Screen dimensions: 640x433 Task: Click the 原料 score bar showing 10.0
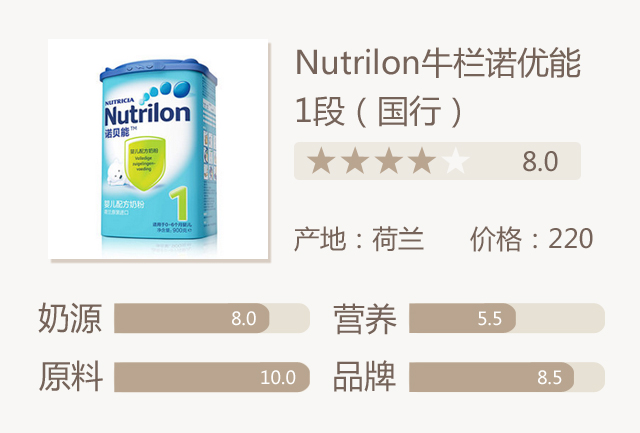point(211,377)
